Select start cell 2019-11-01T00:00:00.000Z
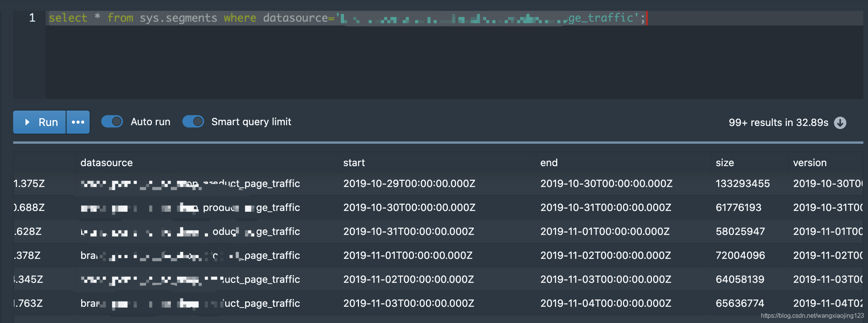The width and height of the screenshot is (868, 323). pos(408,255)
